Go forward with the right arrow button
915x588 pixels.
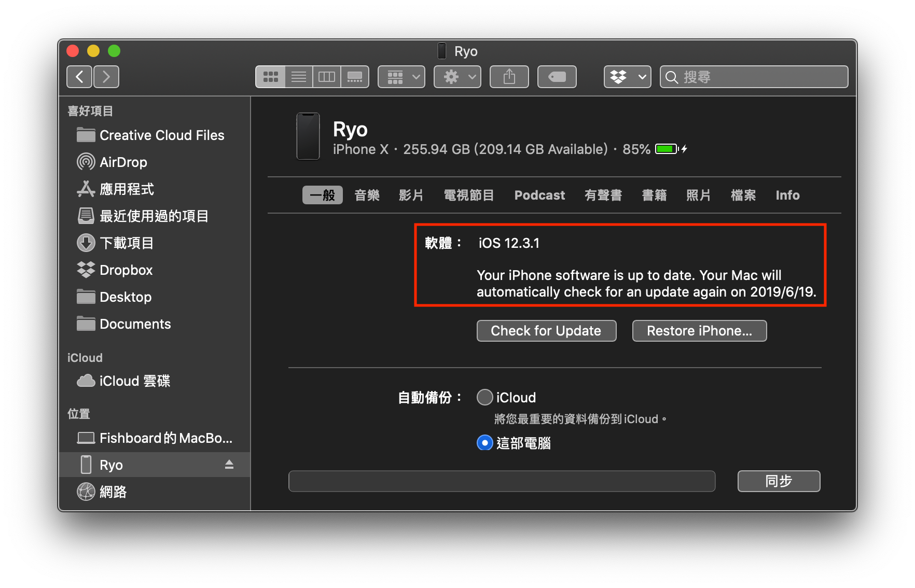106,77
